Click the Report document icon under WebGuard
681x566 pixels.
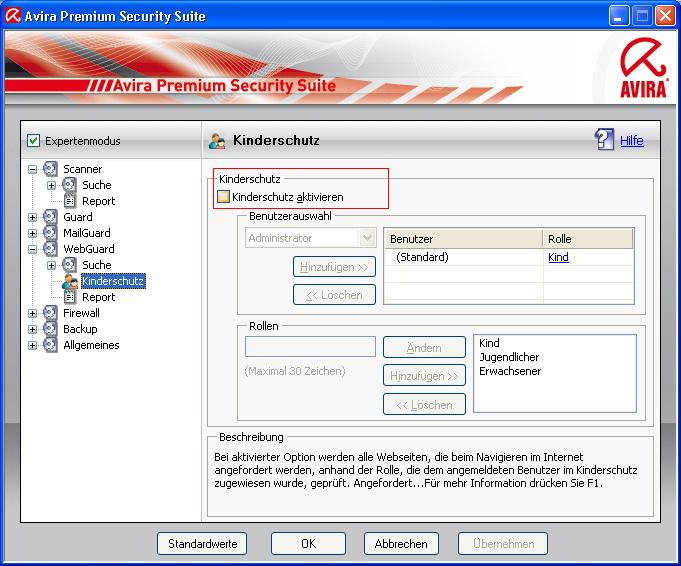(x=69, y=297)
